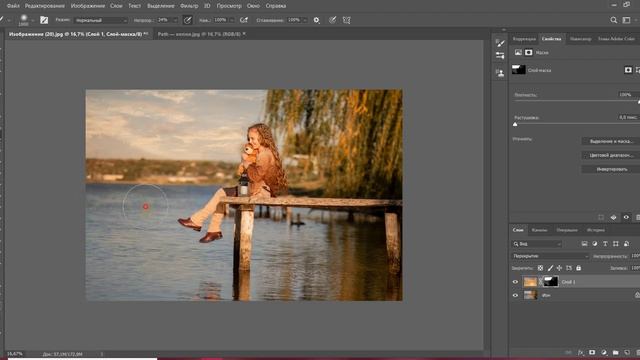This screenshot has width=640, height=360.
Task: Toggle prevent artboard nesting lock
Action: coord(569,268)
